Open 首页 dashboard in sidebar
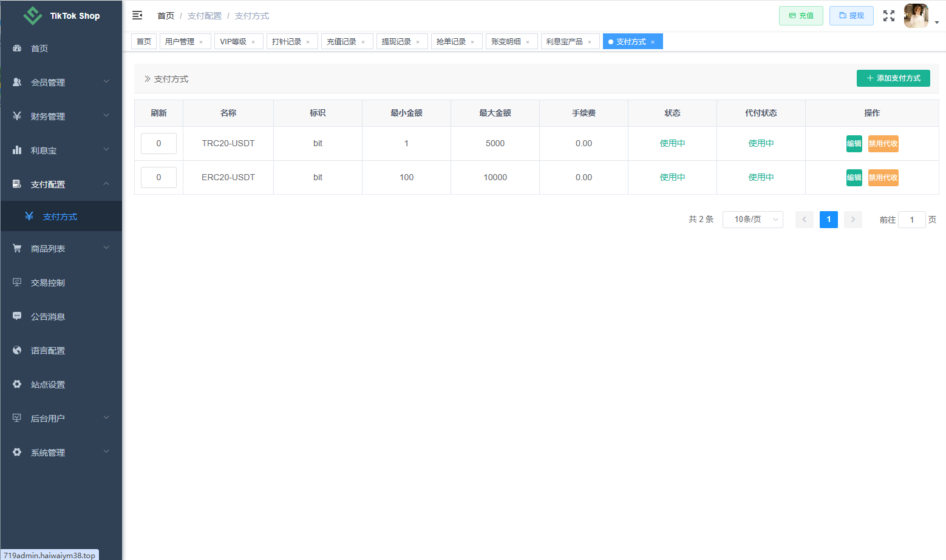The width and height of the screenshot is (946, 560). click(x=61, y=49)
